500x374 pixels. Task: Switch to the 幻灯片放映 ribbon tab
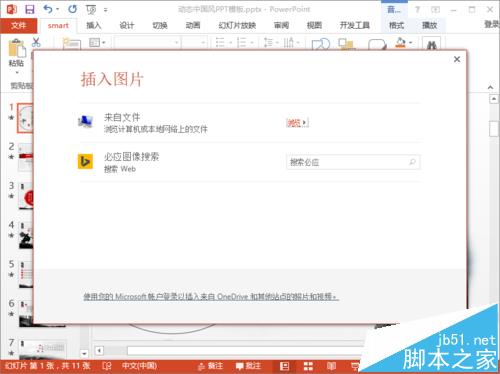pos(237,25)
